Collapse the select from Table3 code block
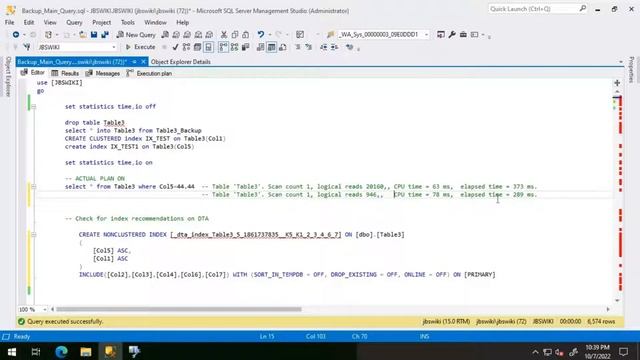This screenshot has width=640, height=360. point(34,187)
